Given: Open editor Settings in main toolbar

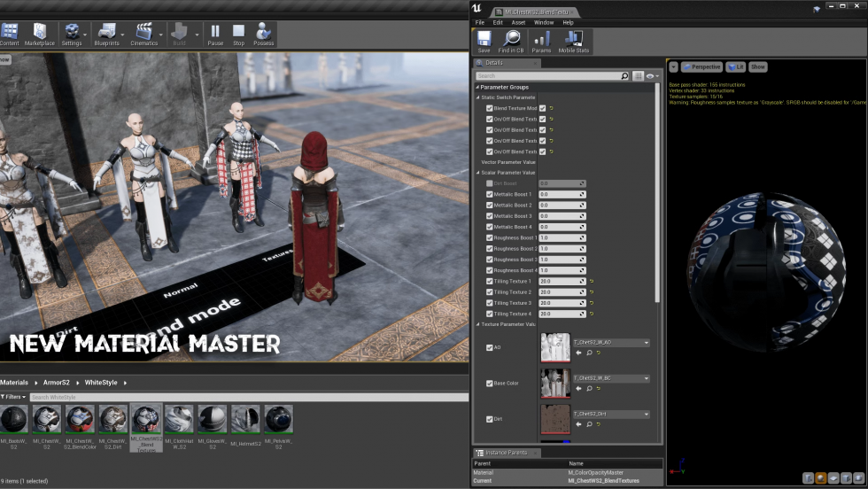Looking at the screenshot, I should (72, 35).
